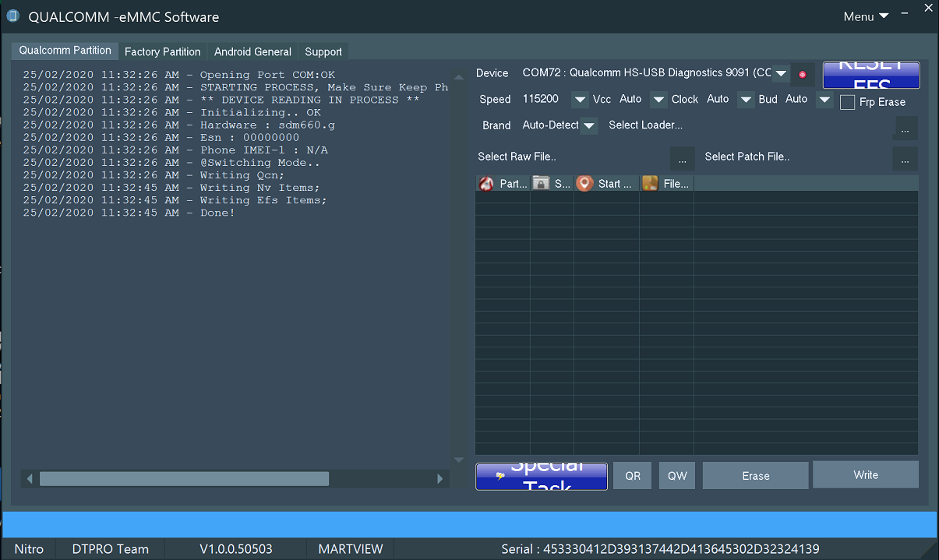Click the Erase button
This screenshot has height=560, width=939.
pyautogui.click(x=756, y=476)
